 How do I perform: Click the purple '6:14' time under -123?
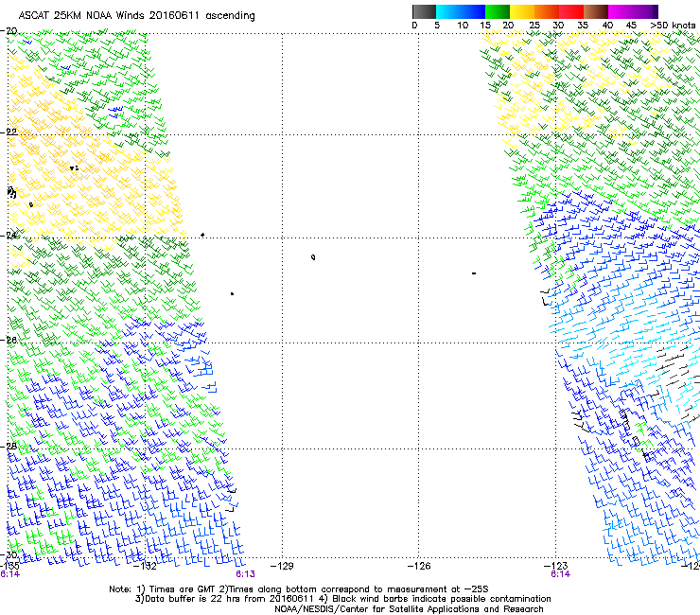[x=560, y=574]
